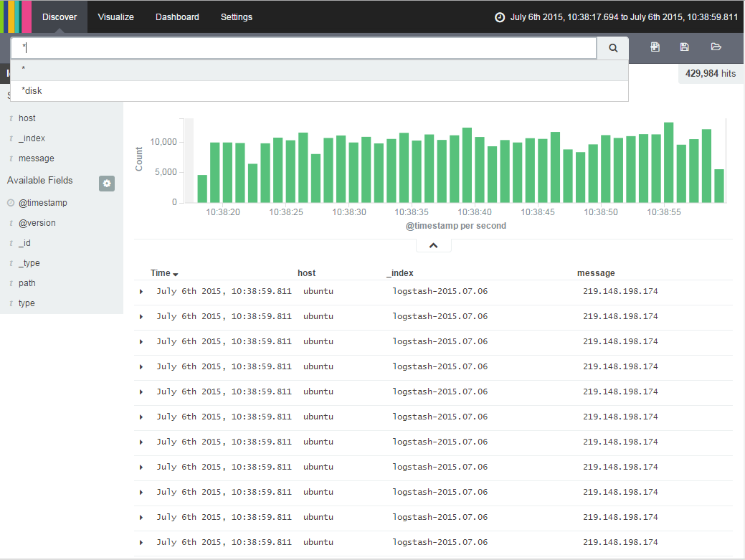The height and width of the screenshot is (560, 745).
Task: Select the @version available field
Action: [x=37, y=223]
